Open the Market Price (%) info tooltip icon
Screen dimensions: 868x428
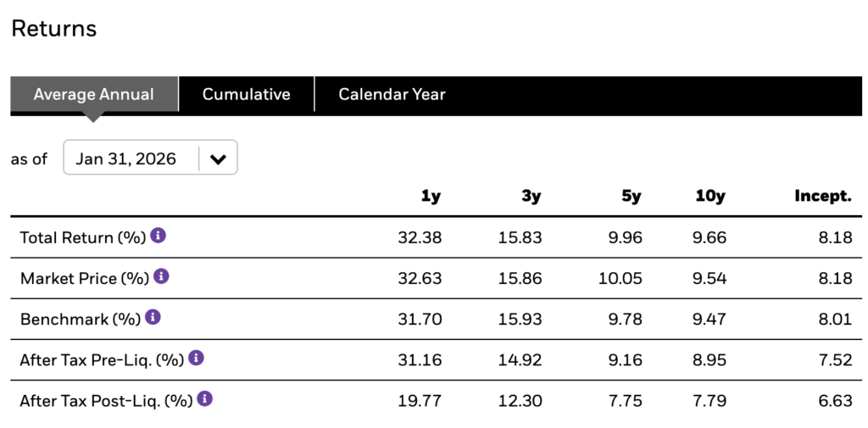[161, 276]
